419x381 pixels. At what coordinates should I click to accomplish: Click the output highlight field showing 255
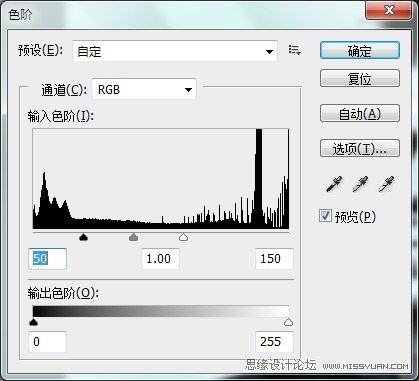pos(274,342)
